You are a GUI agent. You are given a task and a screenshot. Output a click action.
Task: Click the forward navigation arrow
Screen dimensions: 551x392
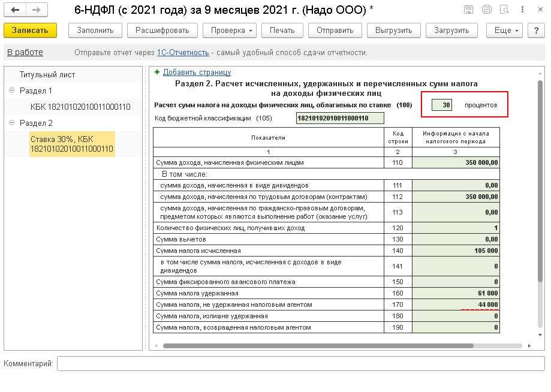pyautogui.click(x=37, y=10)
